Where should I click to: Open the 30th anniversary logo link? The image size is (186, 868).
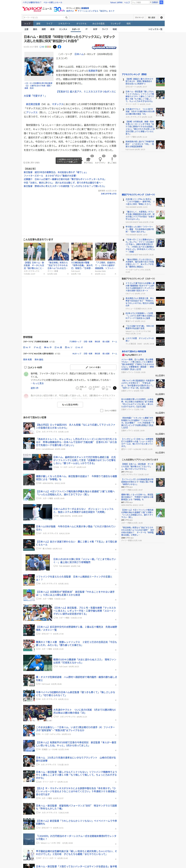pyautogui.click(x=59, y=9)
